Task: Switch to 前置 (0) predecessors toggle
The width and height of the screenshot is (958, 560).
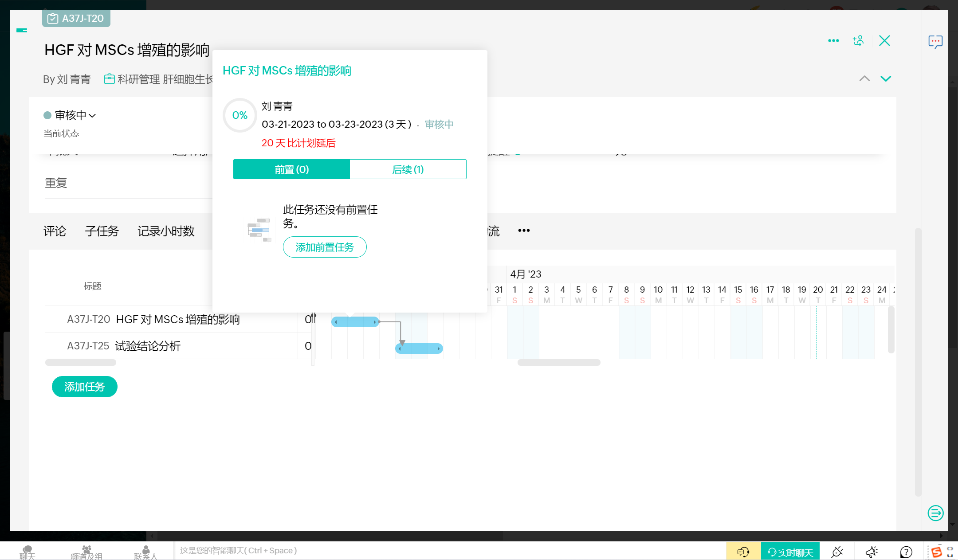Action: [x=291, y=169]
